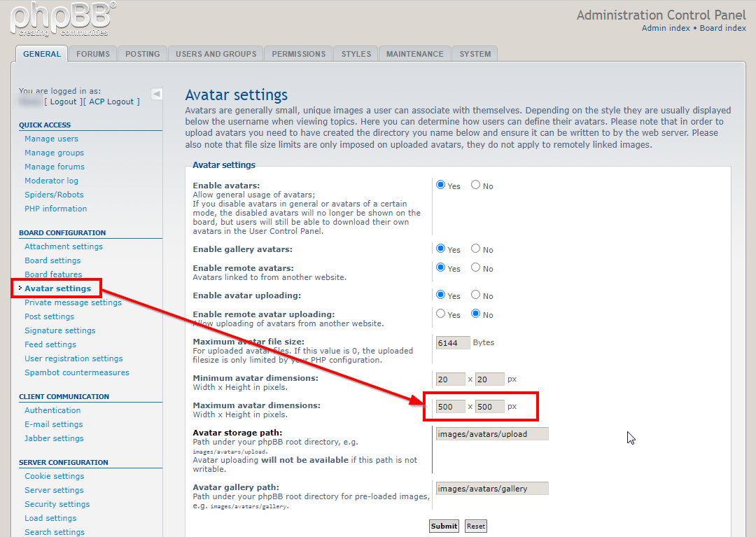This screenshot has height=537, width=756.
Task: Open Spiders/Robots link
Action: tap(54, 194)
